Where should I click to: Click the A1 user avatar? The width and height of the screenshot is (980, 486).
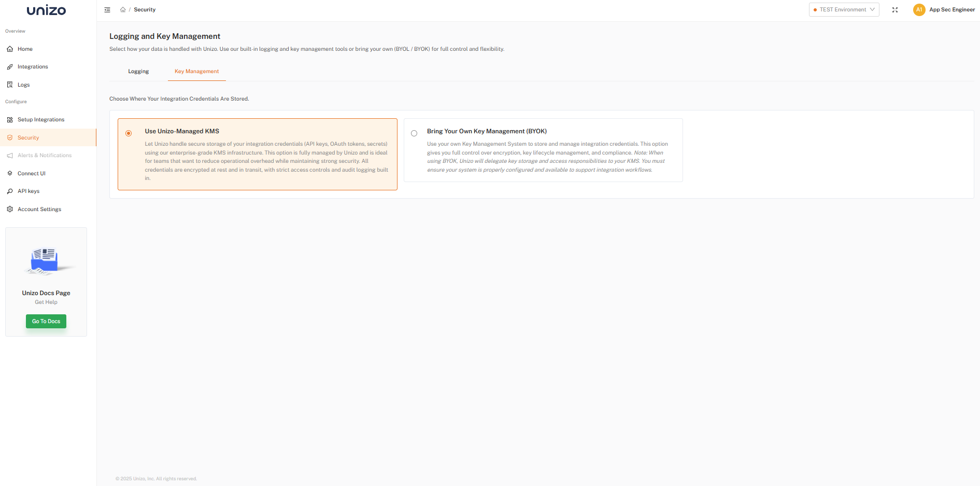point(919,10)
